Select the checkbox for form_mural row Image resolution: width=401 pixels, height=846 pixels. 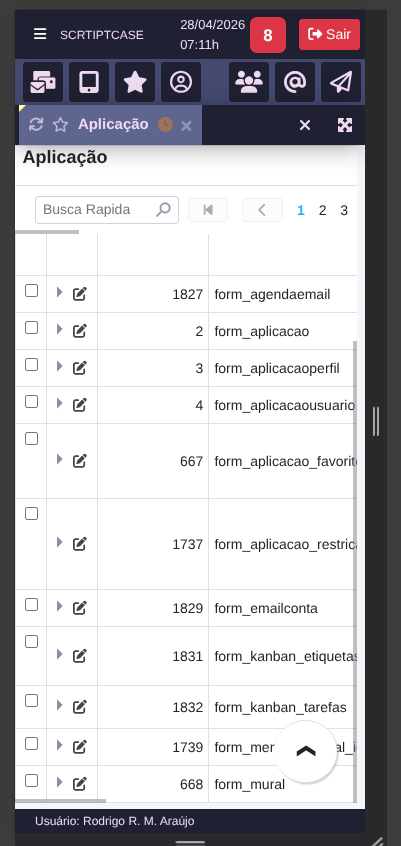[32, 781]
